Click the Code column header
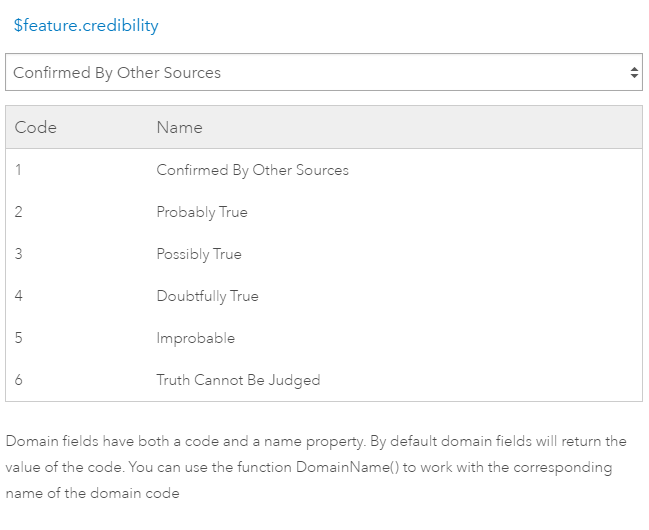Image resolution: width=649 pixels, height=530 pixels. 36,127
